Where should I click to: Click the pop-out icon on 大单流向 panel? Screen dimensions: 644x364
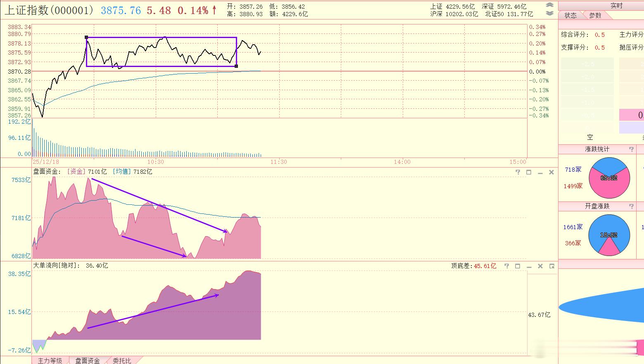[x=551, y=266]
